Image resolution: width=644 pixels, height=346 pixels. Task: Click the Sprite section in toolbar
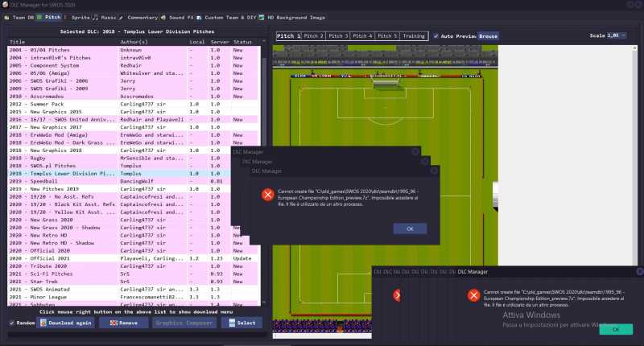76,16
